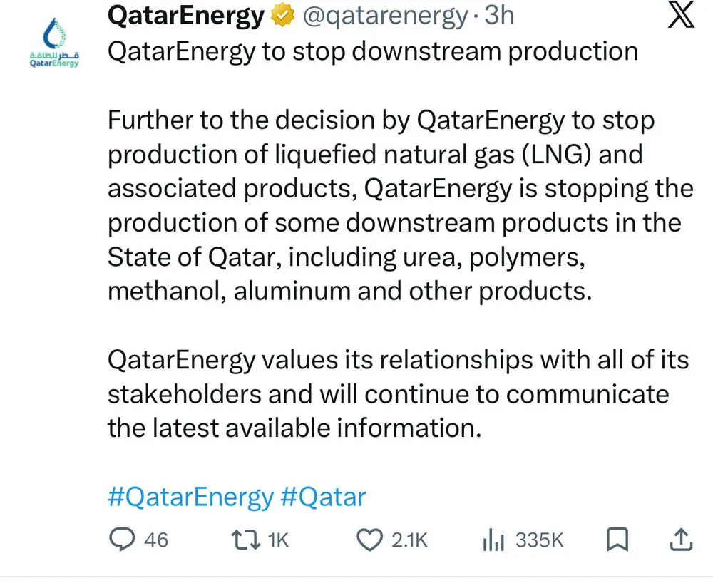The width and height of the screenshot is (713, 588).
Task: Click the @qatarenergy handle
Action: coord(384,16)
